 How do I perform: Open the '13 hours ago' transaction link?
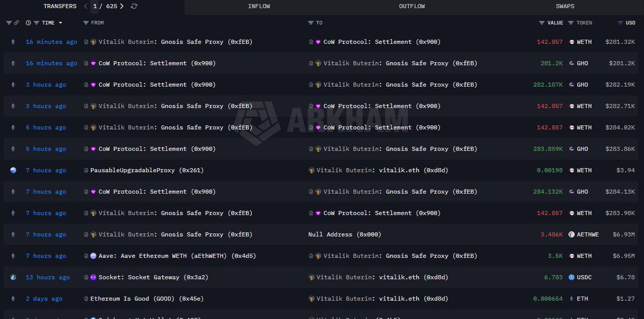[48, 278]
